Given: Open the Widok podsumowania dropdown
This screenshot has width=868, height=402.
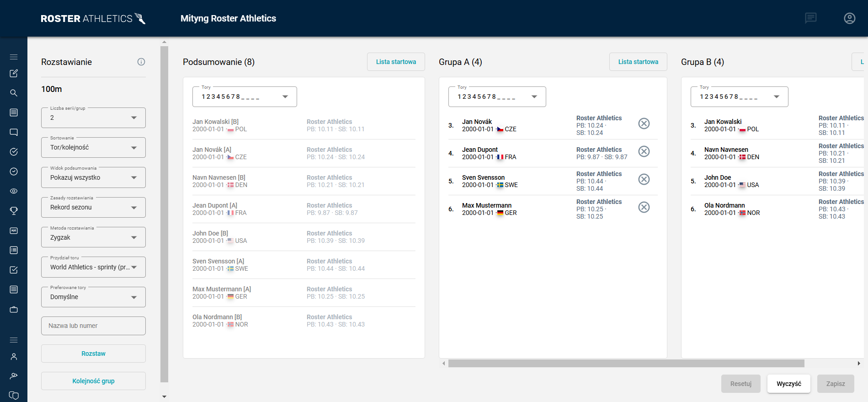Looking at the screenshot, I should [93, 177].
